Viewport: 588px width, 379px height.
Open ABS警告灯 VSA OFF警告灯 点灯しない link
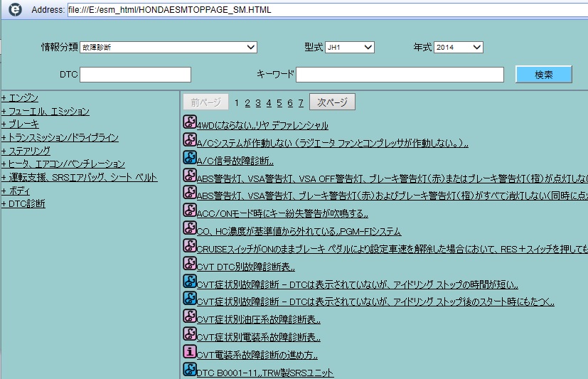tap(392, 178)
